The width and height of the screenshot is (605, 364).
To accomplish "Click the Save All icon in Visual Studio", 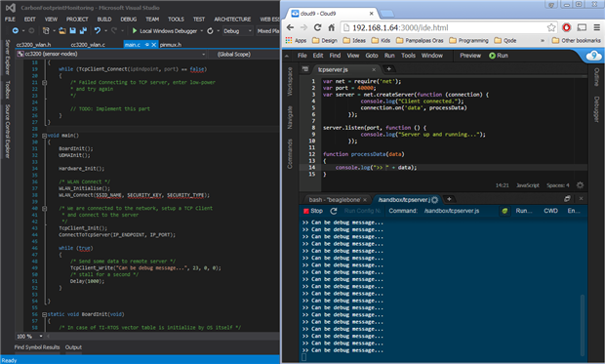I will click(83, 30).
